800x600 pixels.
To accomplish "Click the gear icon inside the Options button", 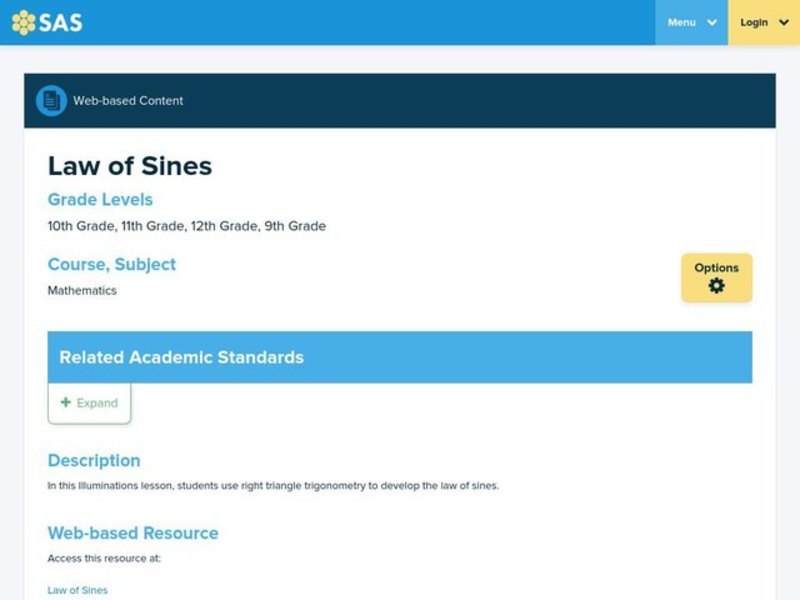I will click(x=717, y=284).
